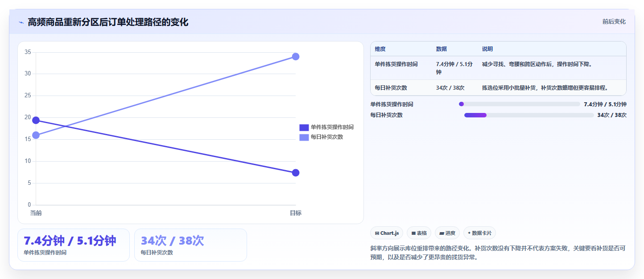Click the page title 高频商品重新分区后订单处理路径的变化

coord(108,22)
